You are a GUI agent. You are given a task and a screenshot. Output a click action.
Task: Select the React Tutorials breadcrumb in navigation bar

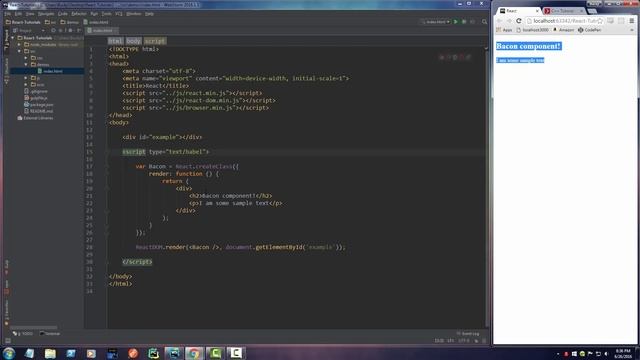click(x=23, y=22)
